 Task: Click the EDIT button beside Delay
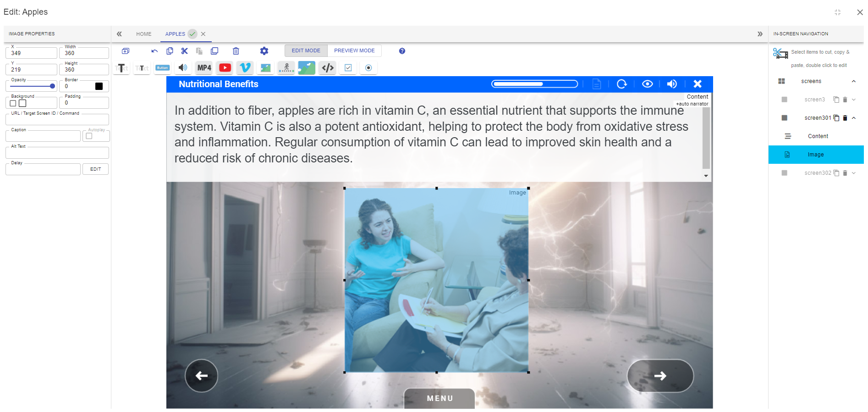[x=95, y=169]
